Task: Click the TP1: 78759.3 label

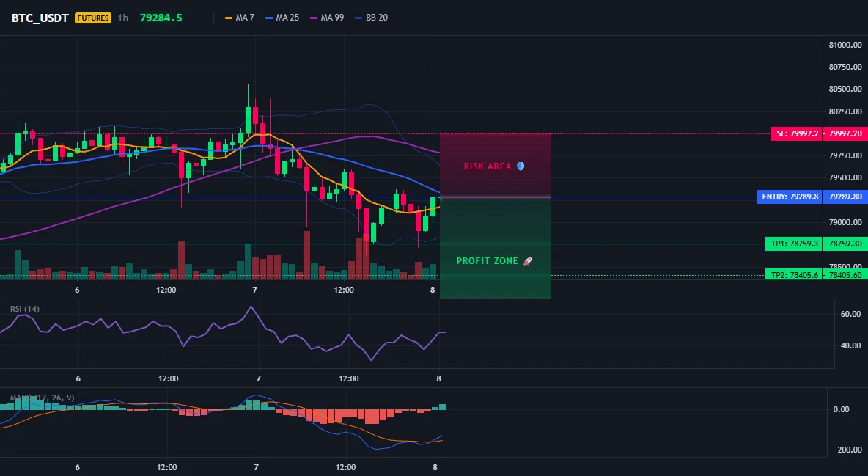Action: (794, 244)
